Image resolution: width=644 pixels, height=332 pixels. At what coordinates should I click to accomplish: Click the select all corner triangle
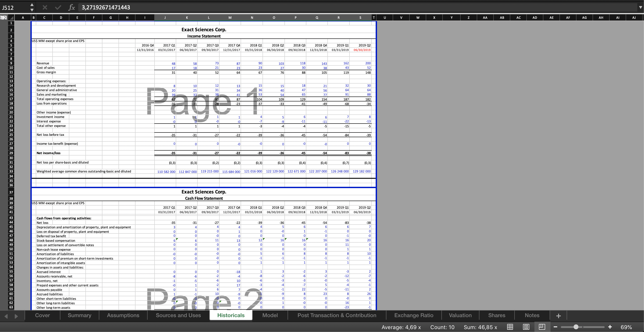(11, 18)
